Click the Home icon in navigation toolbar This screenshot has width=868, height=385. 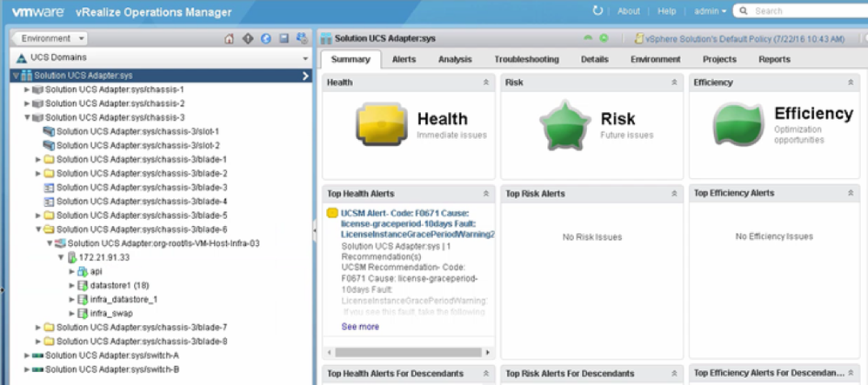point(230,39)
